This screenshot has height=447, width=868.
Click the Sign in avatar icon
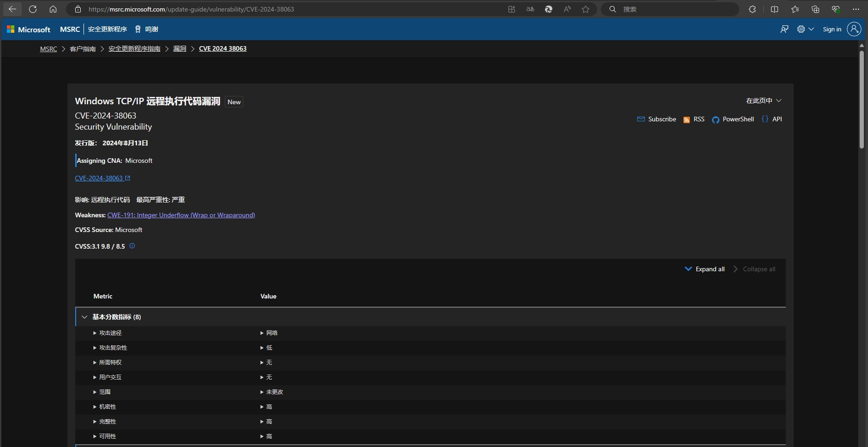(854, 29)
